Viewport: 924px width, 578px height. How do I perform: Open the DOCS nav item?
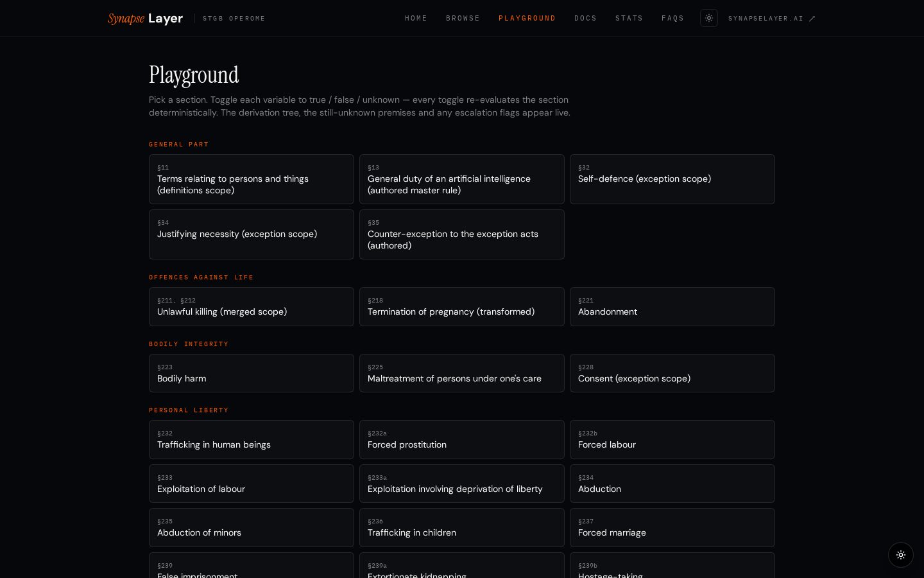click(x=586, y=19)
